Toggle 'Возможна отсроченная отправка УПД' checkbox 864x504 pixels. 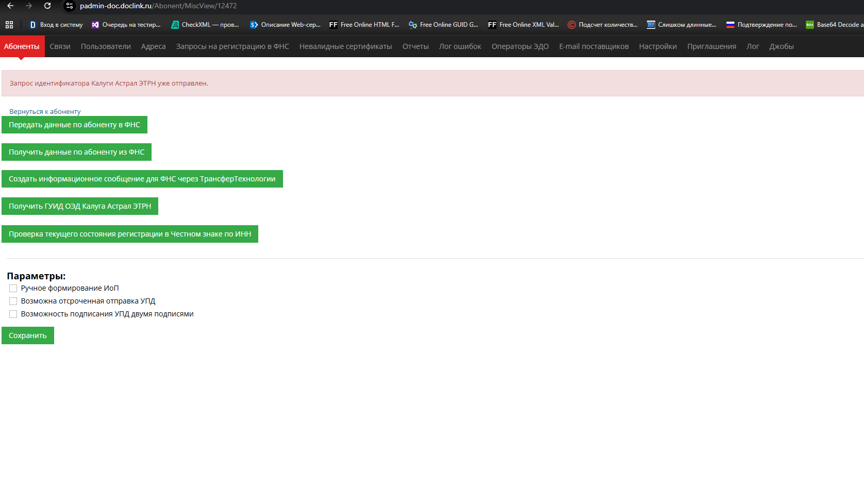(x=13, y=301)
